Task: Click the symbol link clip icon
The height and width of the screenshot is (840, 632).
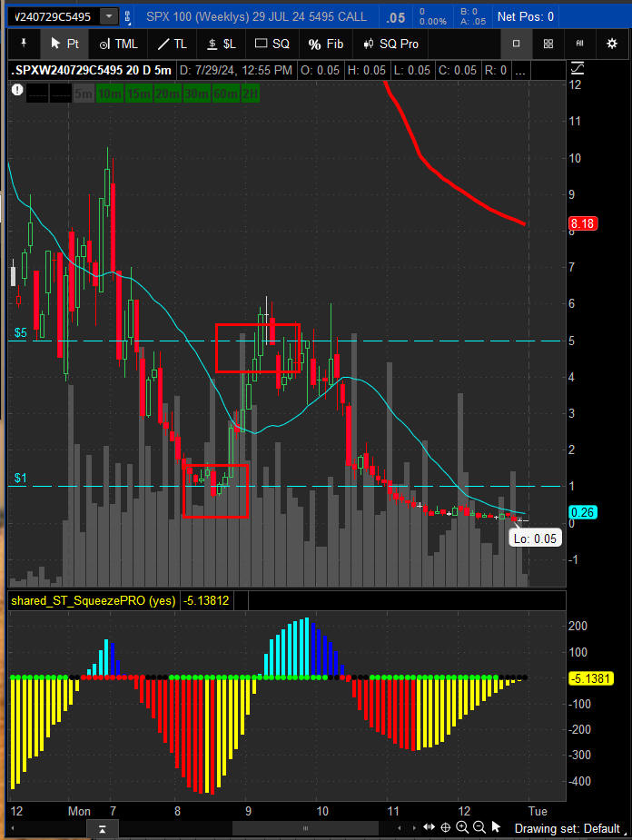Action: pyautogui.click(x=127, y=16)
